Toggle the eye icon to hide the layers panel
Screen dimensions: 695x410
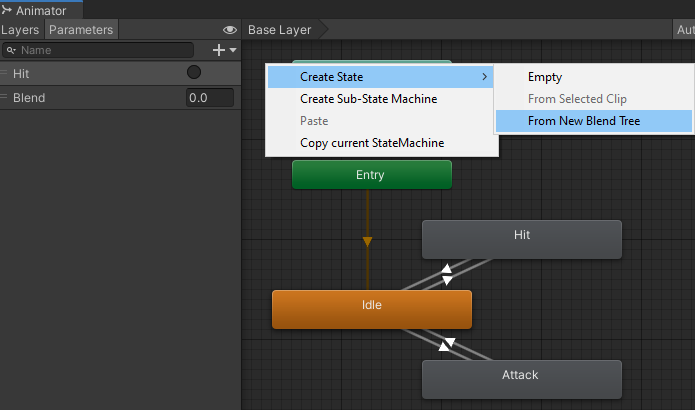click(x=230, y=30)
